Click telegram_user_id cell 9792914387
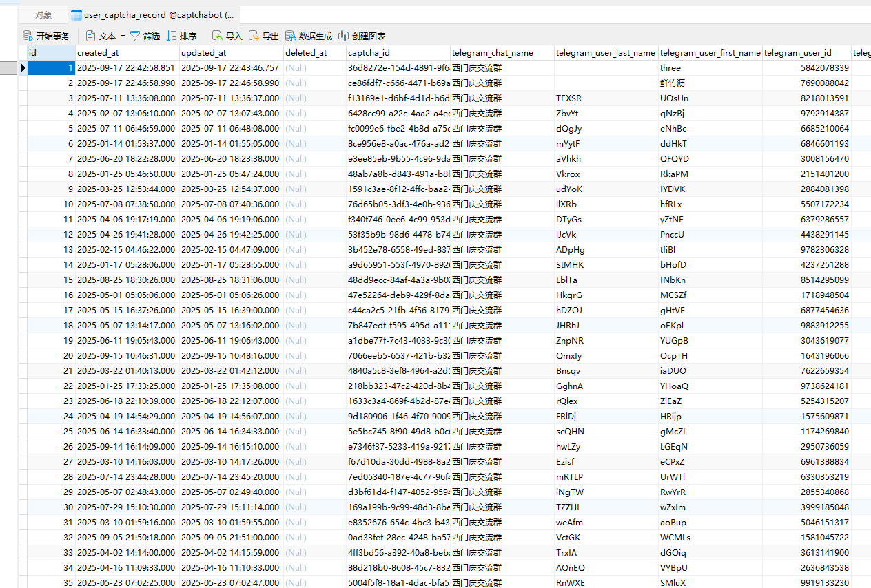The width and height of the screenshot is (871, 588). click(807, 113)
